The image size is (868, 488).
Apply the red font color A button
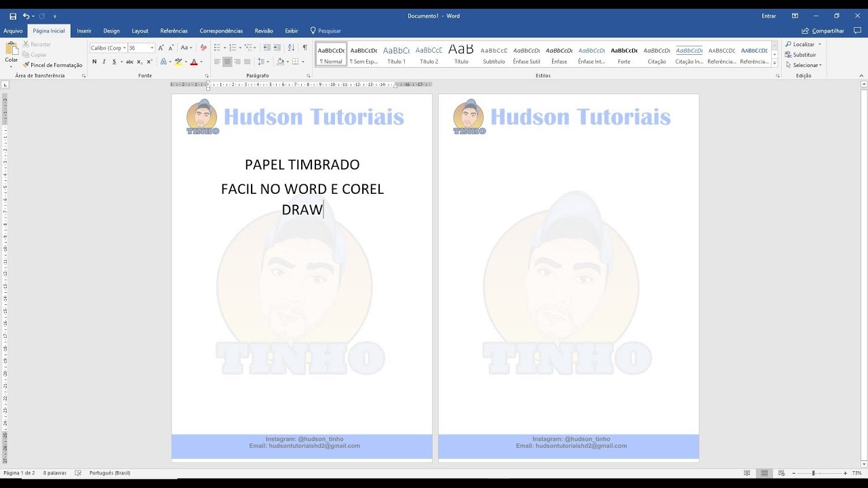point(194,62)
